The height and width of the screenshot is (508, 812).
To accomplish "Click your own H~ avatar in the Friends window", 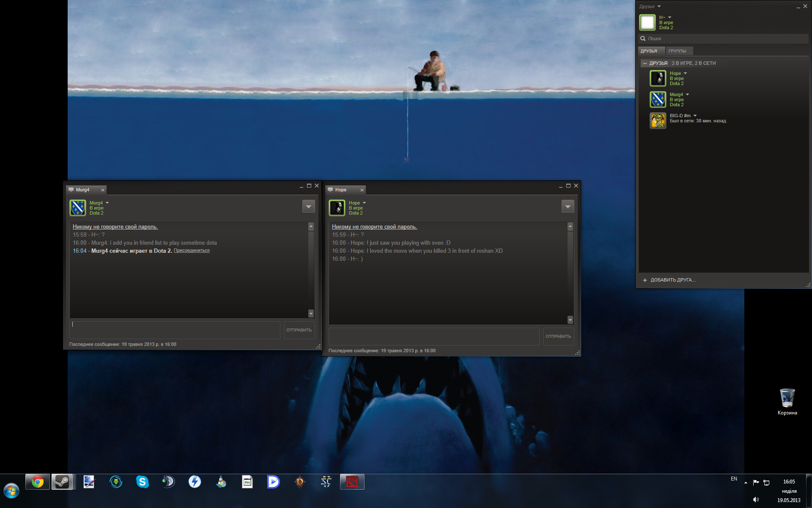I will pos(647,22).
